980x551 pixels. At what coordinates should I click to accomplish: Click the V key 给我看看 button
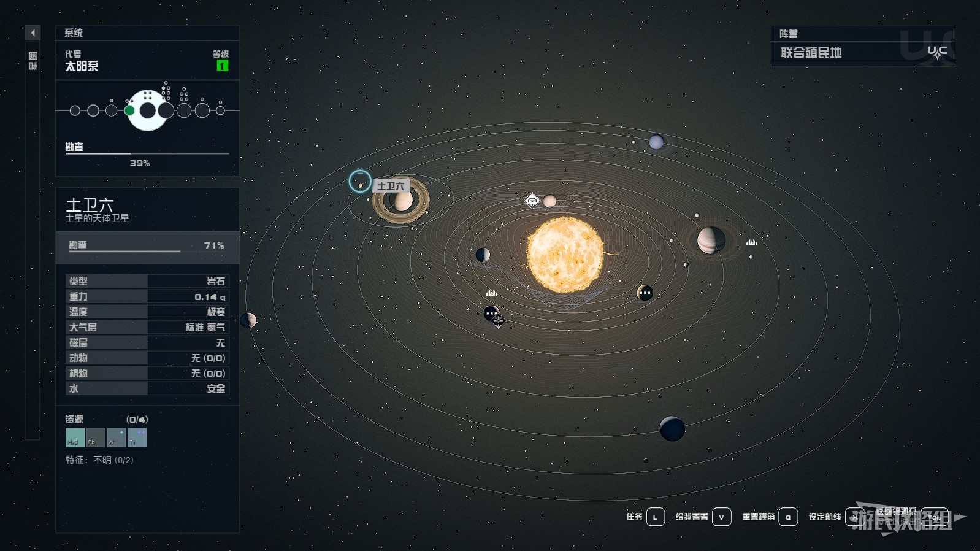tap(721, 517)
